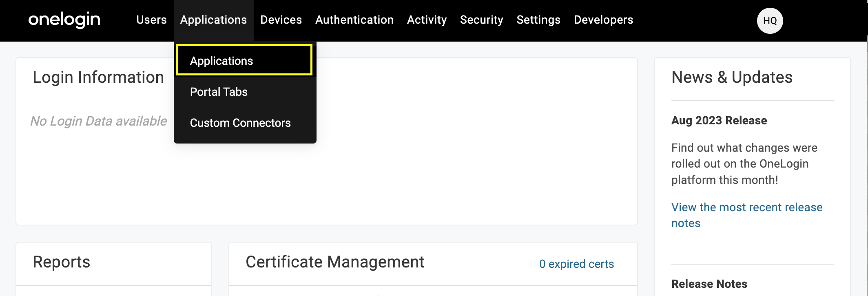Open the Security menu
868x296 pixels.
[481, 20]
